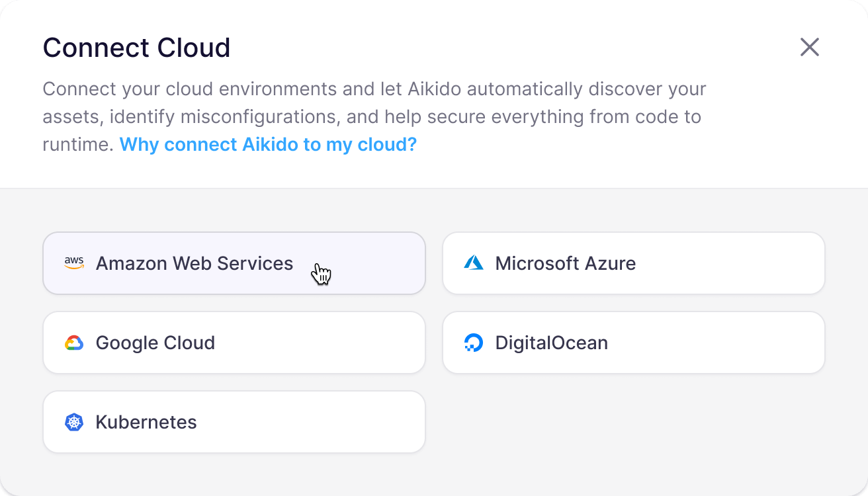Pick the Google Cloud text label
Screen dimensions: 868x496
tap(155, 343)
